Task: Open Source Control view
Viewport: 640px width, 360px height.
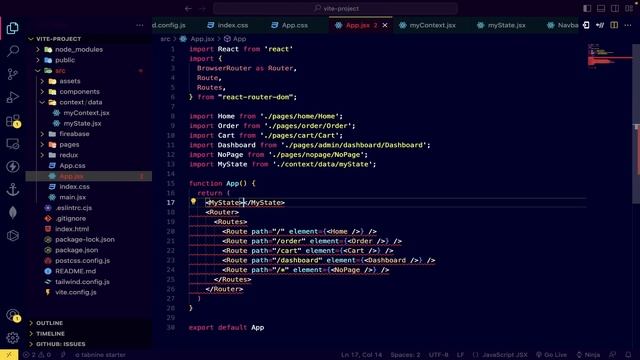Action: coord(13,74)
